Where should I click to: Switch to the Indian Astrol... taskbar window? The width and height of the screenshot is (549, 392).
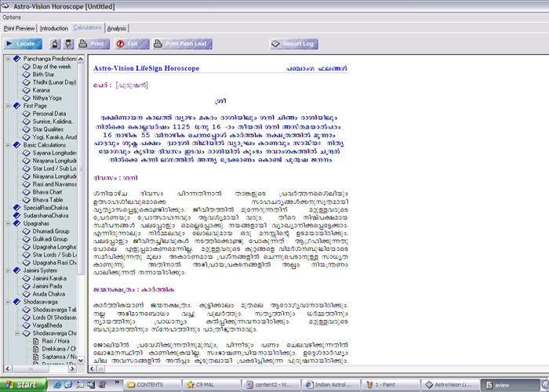pos(330,385)
